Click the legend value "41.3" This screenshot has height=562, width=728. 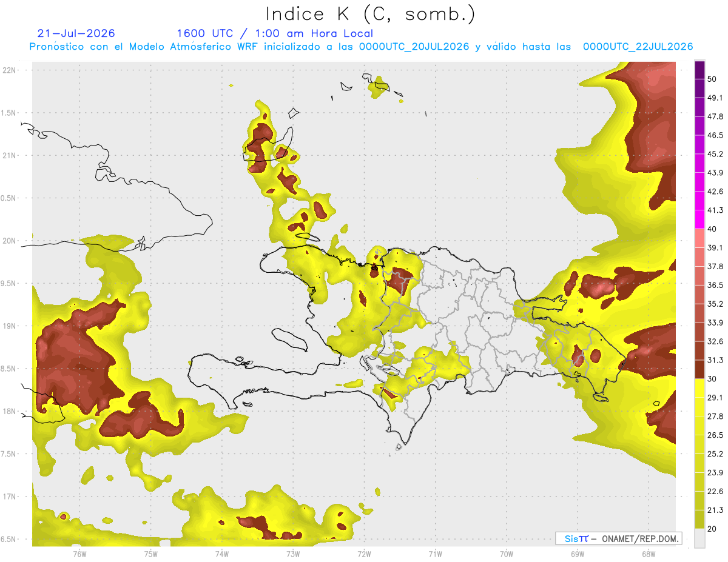pyautogui.click(x=715, y=210)
